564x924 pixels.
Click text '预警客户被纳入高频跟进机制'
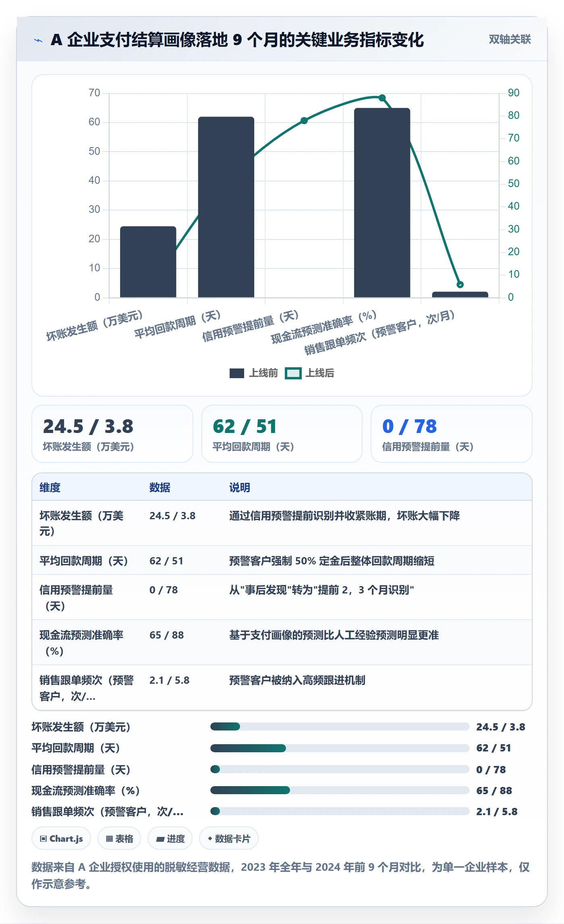(x=297, y=680)
